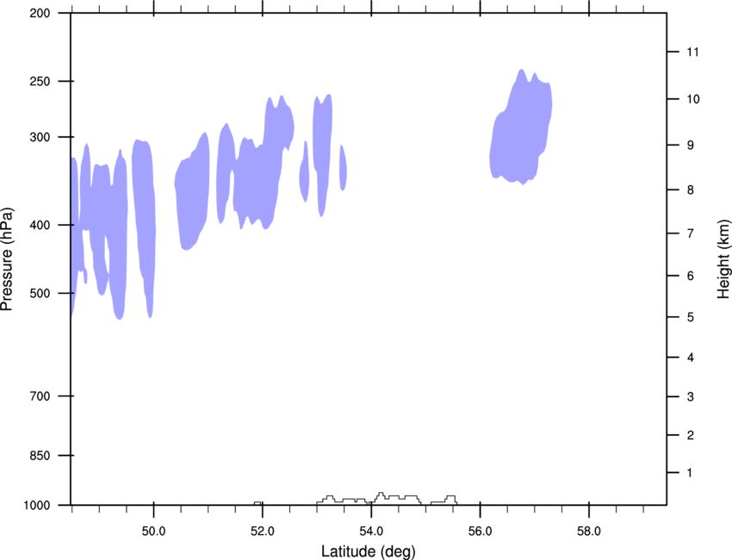Click the 54.0 latitude tick label

(371, 532)
